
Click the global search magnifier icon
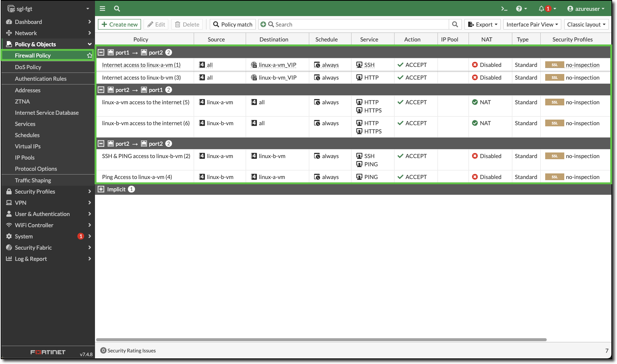(x=117, y=8)
